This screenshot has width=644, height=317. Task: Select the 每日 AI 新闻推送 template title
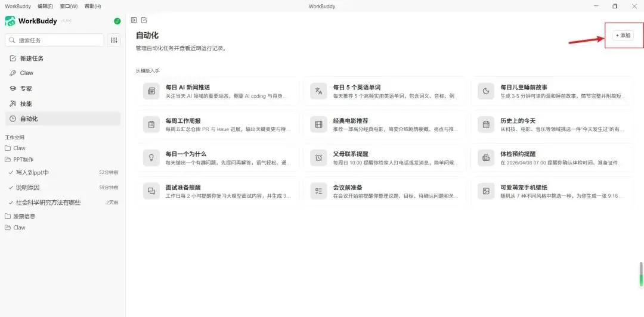coord(188,88)
